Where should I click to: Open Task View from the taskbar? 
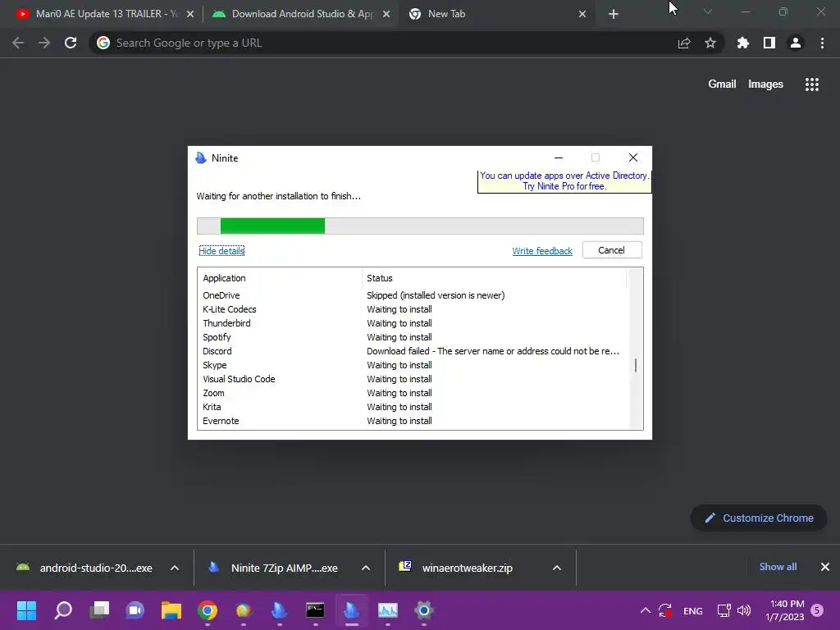coord(99,610)
